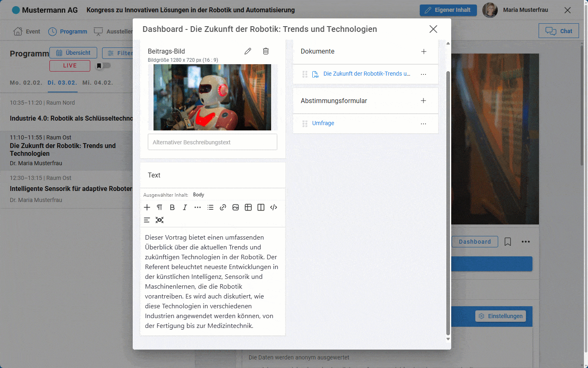Bookmark the session next to the Dashboard button
This screenshot has width=588, height=368.
click(x=508, y=242)
